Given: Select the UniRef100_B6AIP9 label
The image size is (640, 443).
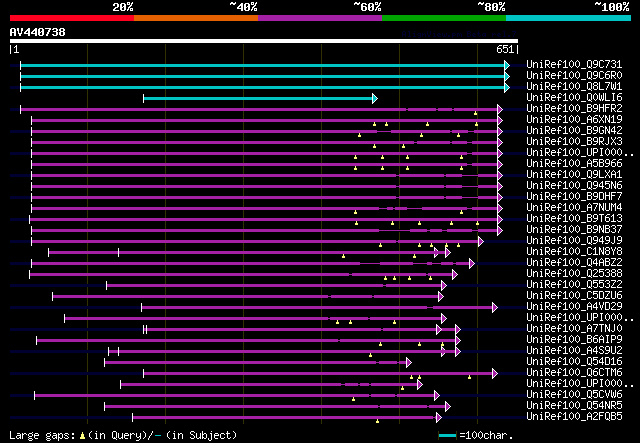Looking at the screenshot, I should [574, 340].
